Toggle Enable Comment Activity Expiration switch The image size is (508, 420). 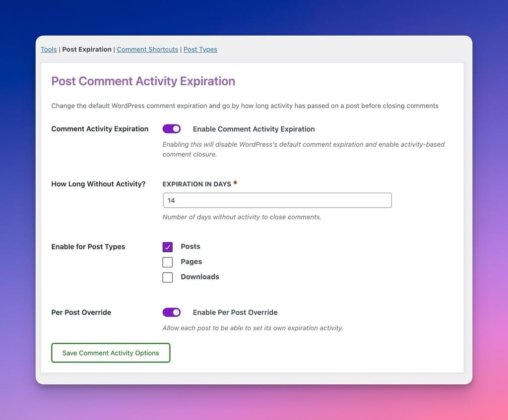pyautogui.click(x=172, y=129)
